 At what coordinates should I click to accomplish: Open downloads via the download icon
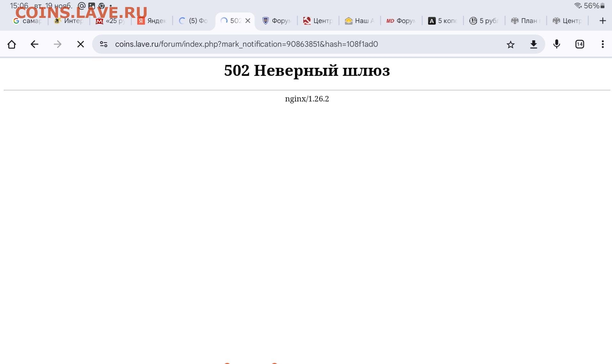click(x=534, y=44)
